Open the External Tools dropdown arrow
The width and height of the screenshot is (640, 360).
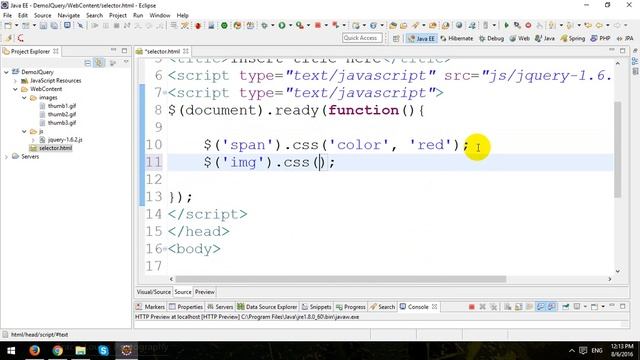point(308,25)
